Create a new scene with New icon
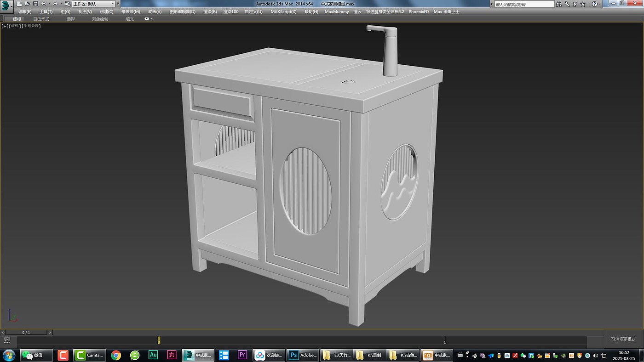The height and width of the screenshot is (362, 644). coord(19,4)
